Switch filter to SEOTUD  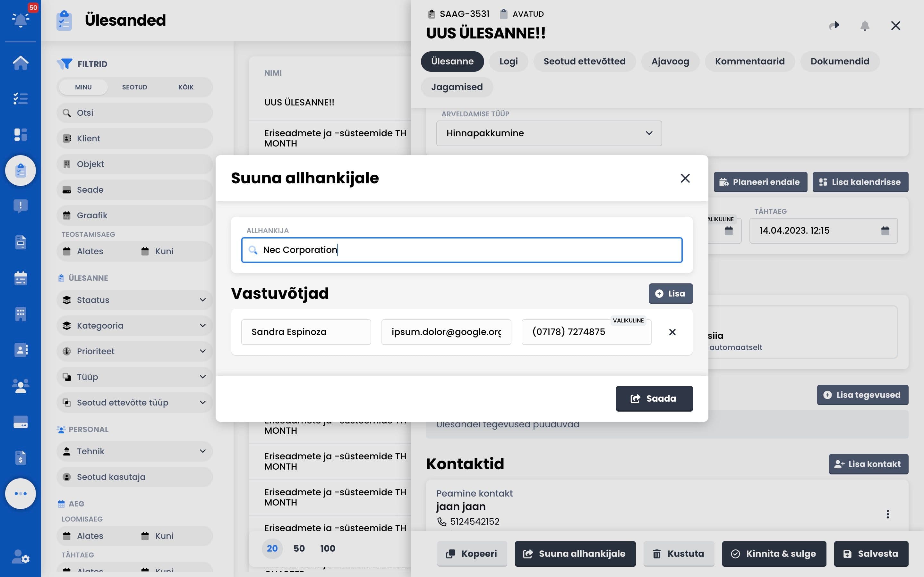click(x=134, y=87)
